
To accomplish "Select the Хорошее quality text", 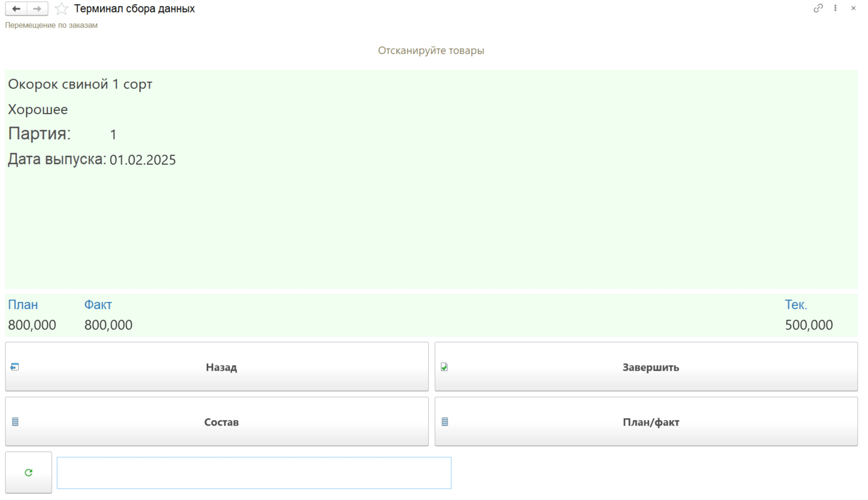I will point(38,110).
